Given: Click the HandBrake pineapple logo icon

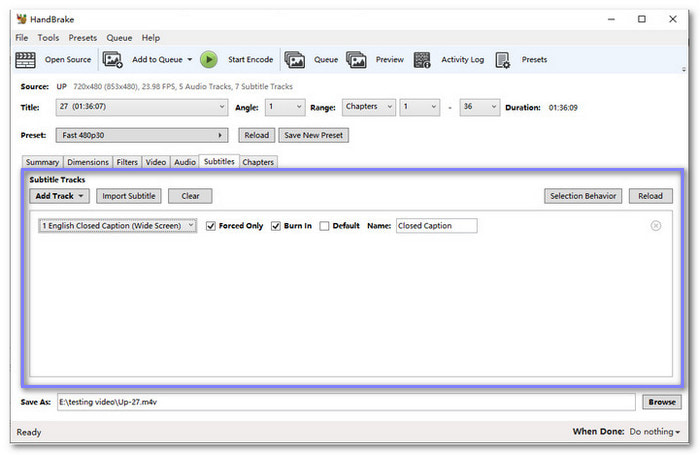Looking at the screenshot, I should tap(22, 19).
